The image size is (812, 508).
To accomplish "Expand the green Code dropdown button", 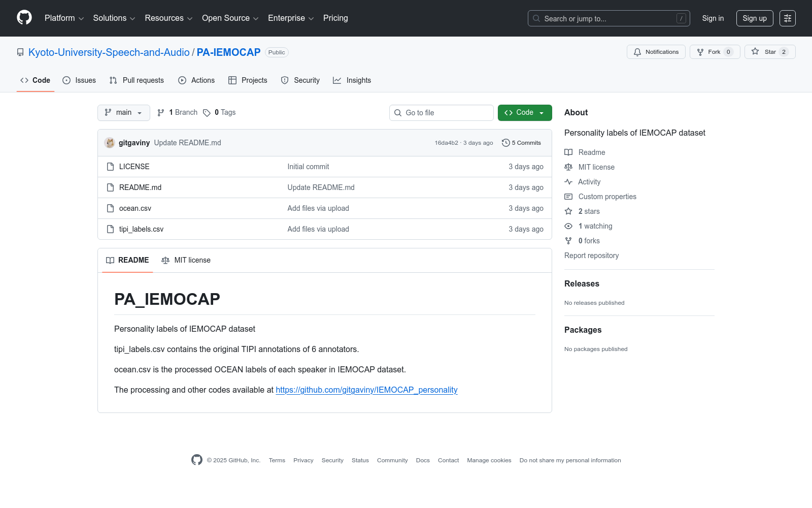I will click(x=525, y=113).
